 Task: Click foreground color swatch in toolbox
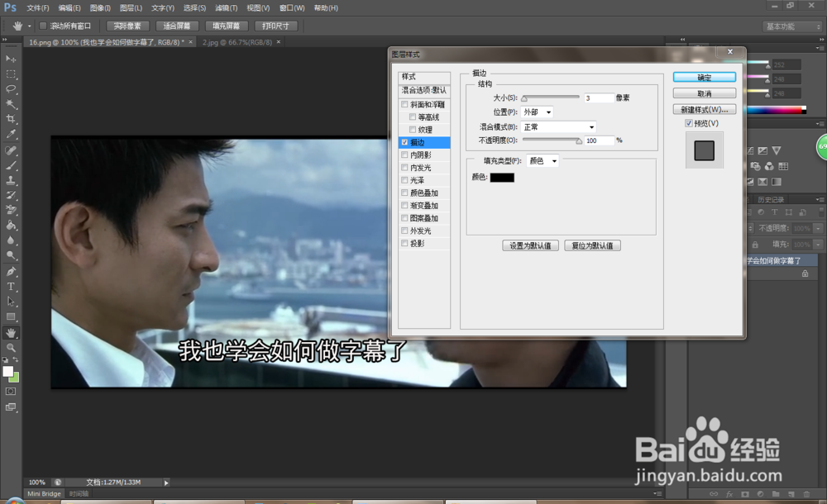click(8, 371)
